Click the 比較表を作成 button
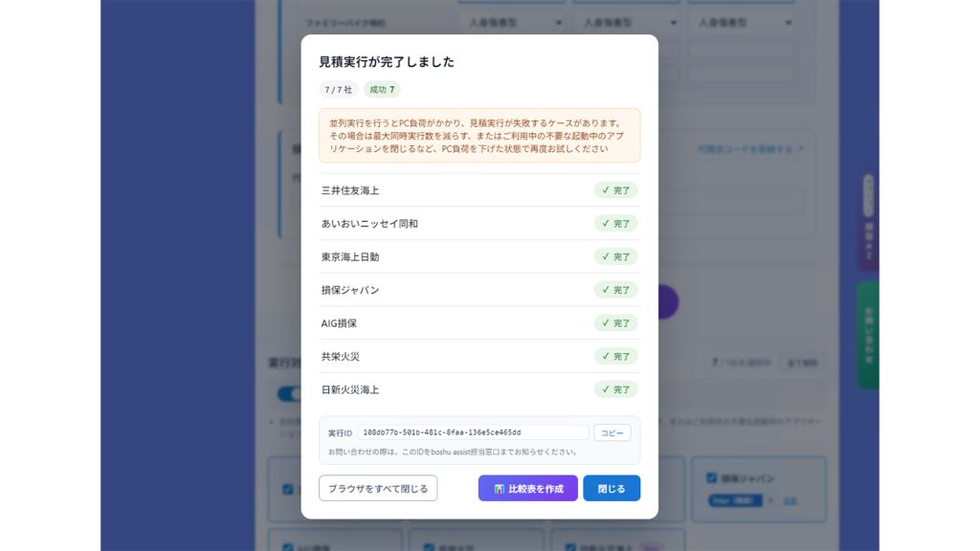 527,488
